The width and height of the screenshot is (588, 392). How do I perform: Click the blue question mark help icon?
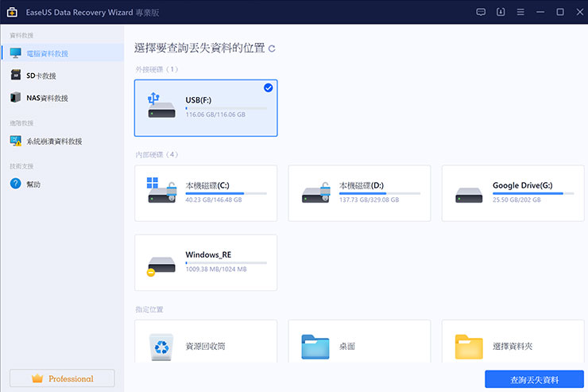point(16,184)
